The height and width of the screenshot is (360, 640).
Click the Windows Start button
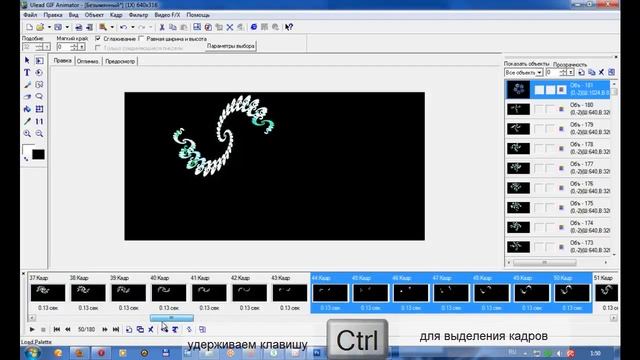[33, 353]
